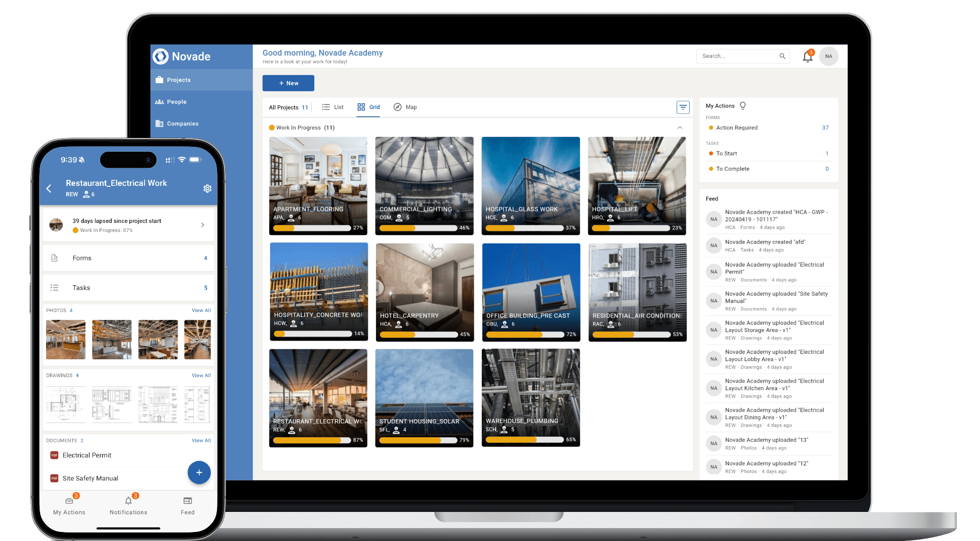The image size is (980, 541).
Task: Click members icon on OFFICE BUILDING_PRE CAST card
Action: pos(505,324)
